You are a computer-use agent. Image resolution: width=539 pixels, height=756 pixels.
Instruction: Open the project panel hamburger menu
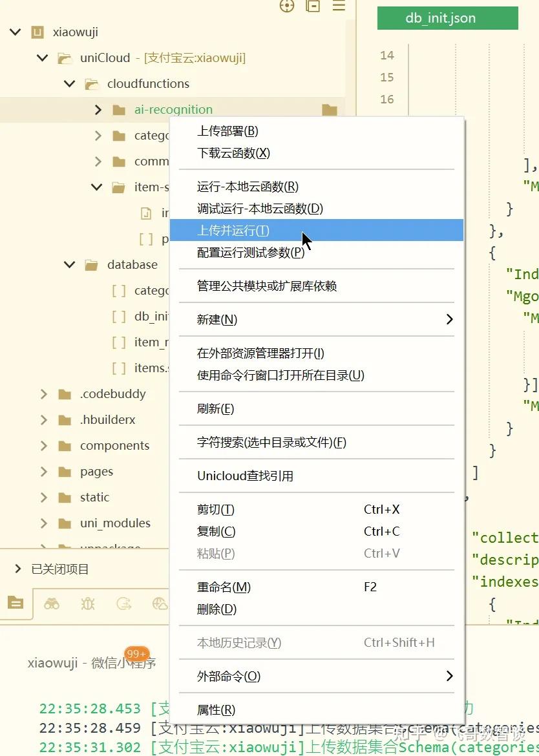pos(339,6)
